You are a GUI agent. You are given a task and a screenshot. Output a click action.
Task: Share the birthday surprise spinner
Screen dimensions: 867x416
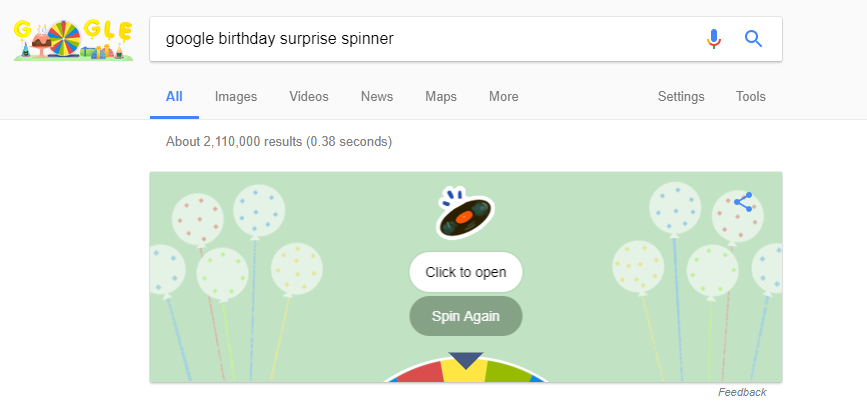coord(743,202)
